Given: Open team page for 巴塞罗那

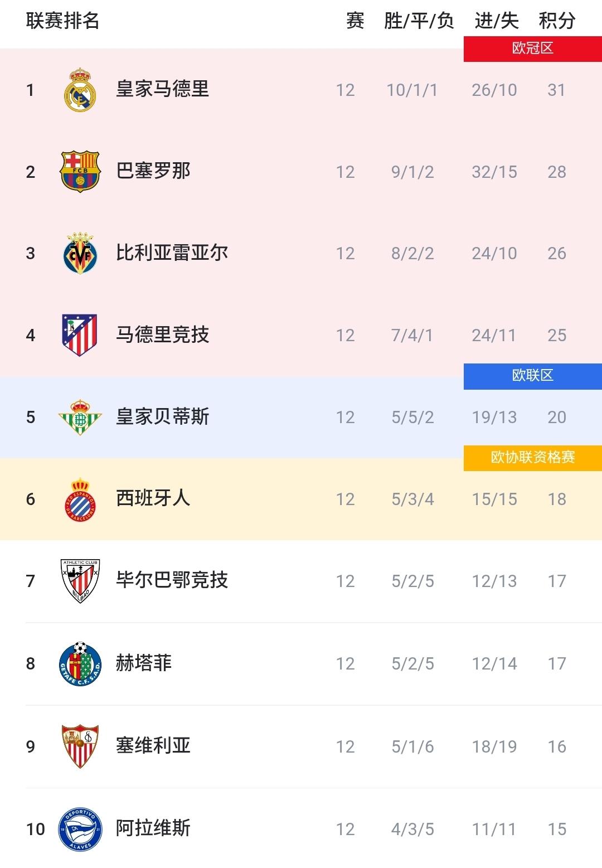Looking at the screenshot, I should click(153, 171).
